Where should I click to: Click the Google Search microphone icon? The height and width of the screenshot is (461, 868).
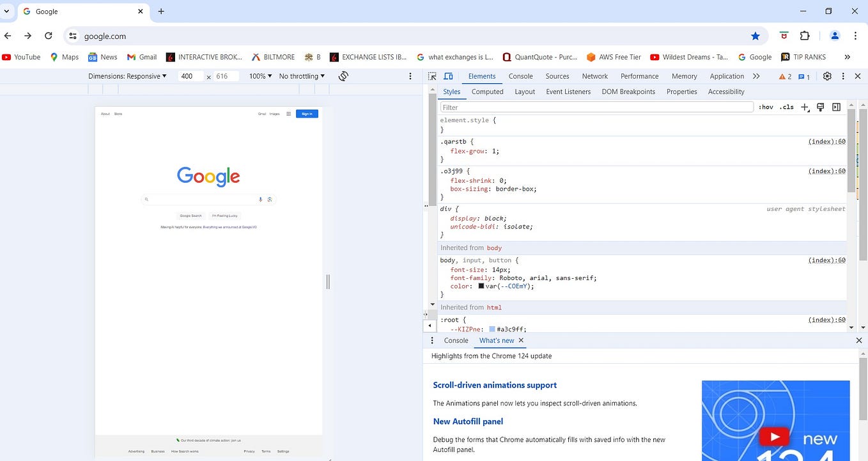260,199
